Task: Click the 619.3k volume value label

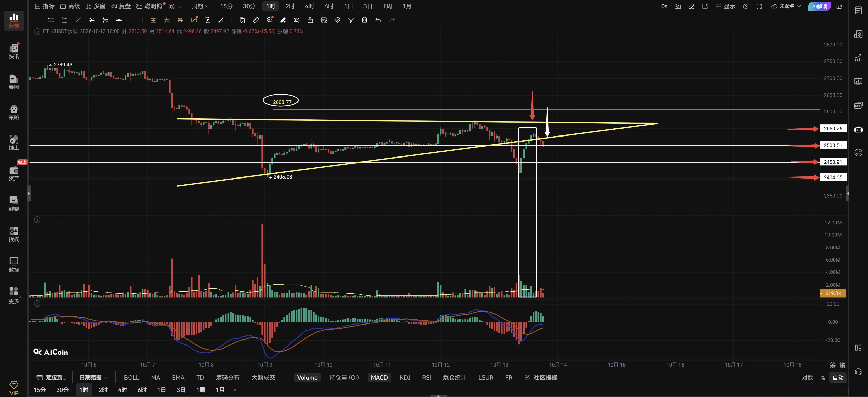Action: tap(833, 293)
